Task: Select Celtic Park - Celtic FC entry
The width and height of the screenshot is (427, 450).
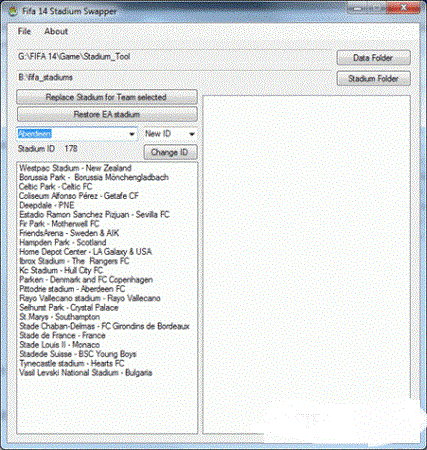Action: tap(55, 187)
